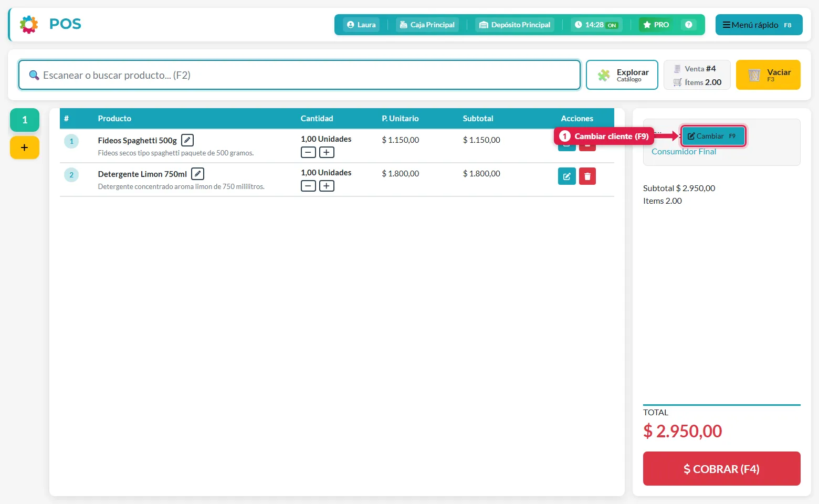Click the Cantidad column header
The height and width of the screenshot is (504, 819).
click(x=317, y=118)
